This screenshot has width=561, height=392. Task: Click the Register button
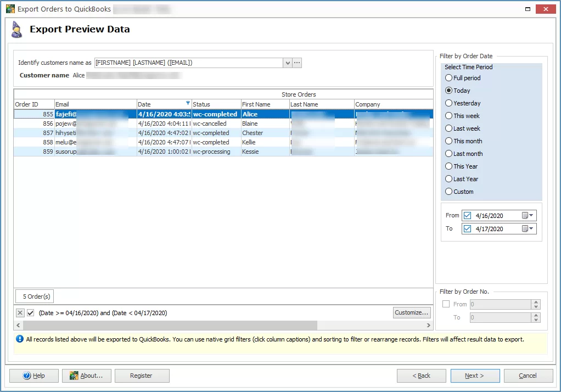142,376
